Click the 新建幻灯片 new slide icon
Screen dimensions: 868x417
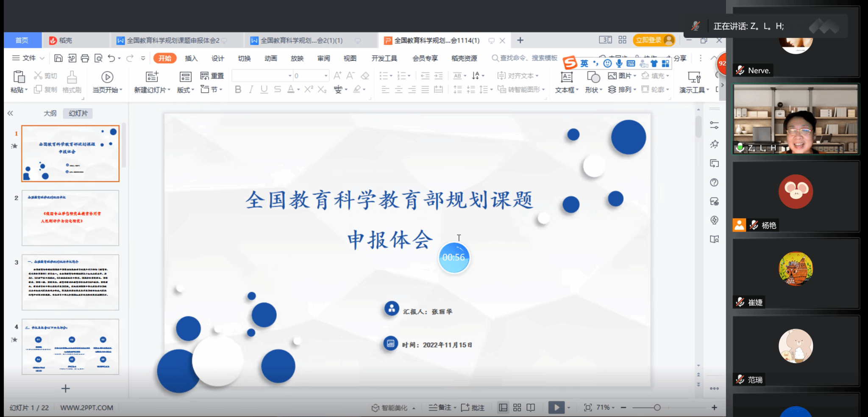152,77
